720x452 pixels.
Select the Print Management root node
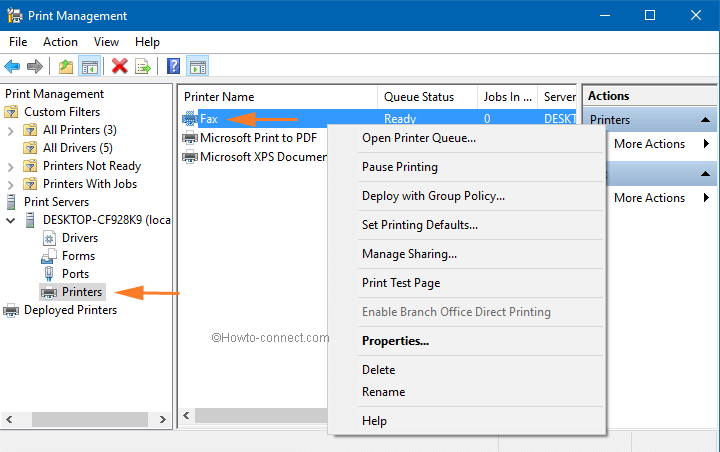(x=54, y=94)
